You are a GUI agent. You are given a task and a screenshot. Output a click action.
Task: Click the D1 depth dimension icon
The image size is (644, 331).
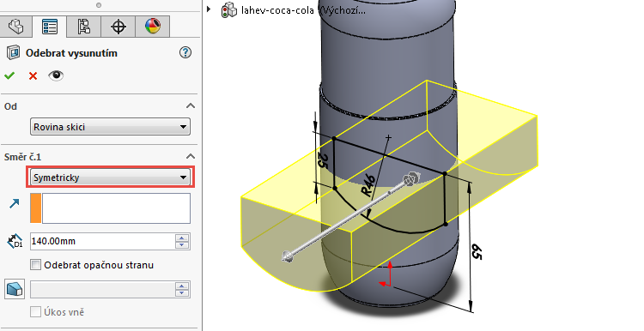point(15,241)
